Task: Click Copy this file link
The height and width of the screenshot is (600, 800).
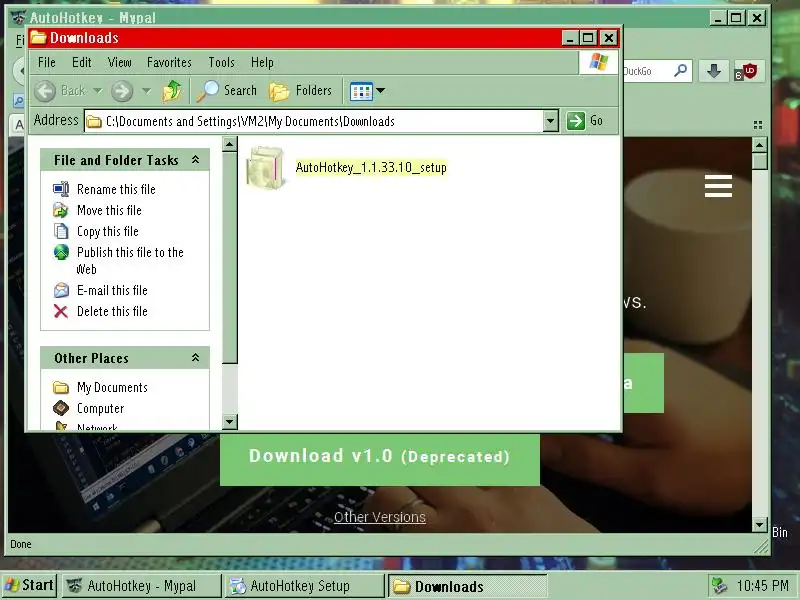Action: tap(108, 231)
